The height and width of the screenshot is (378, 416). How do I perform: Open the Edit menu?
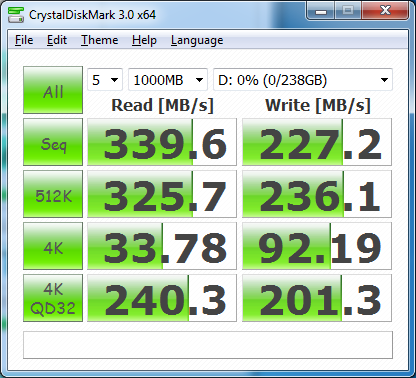click(57, 40)
